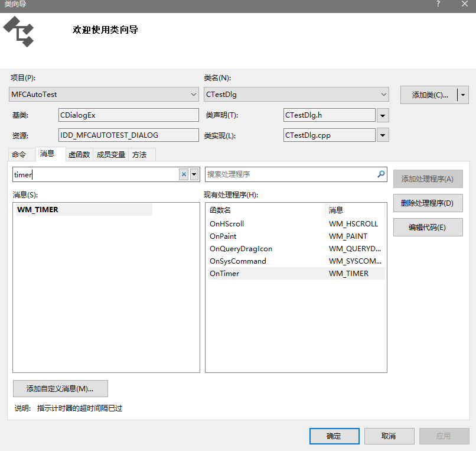Switch to the 成员变量 tab

(110, 154)
